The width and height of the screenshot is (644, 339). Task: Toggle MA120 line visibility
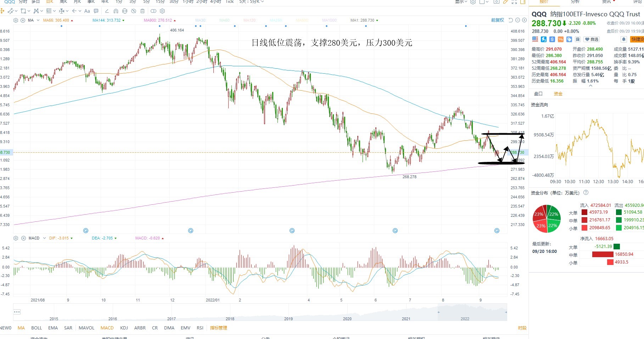click(x=250, y=20)
